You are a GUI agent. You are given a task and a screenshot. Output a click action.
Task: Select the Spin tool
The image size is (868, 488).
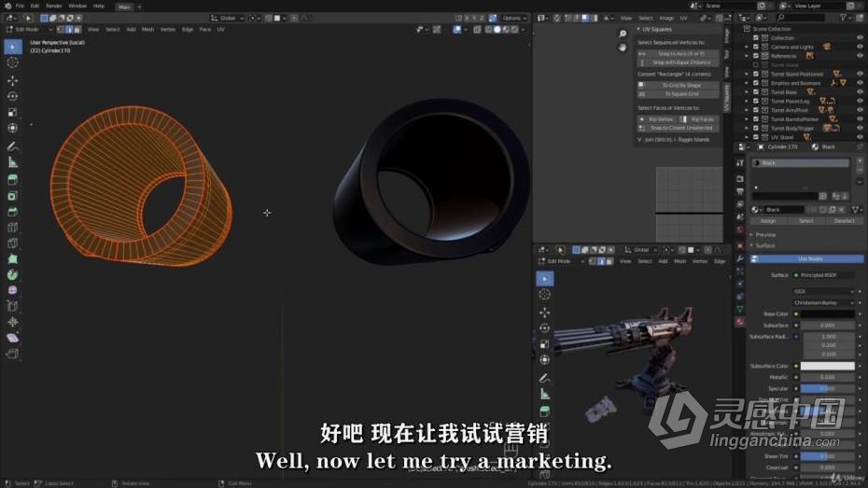(13, 274)
